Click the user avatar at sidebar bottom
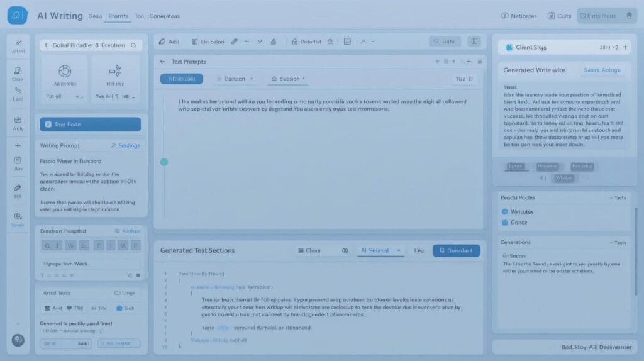 [x=18, y=340]
